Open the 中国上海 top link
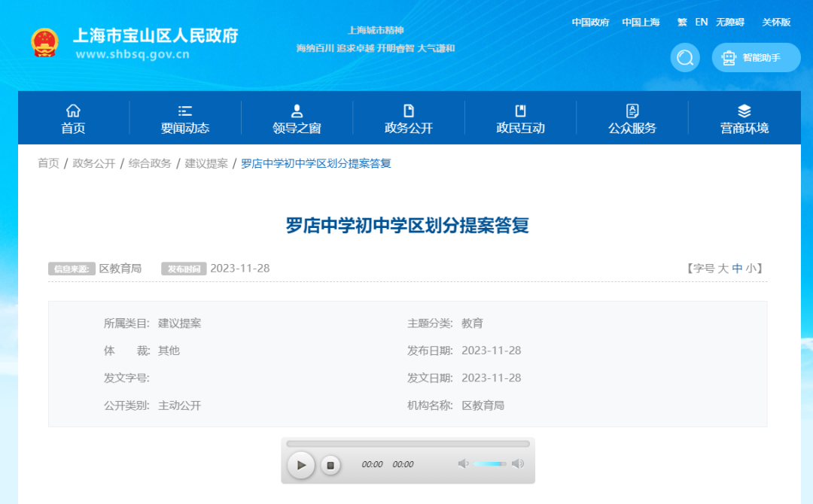This screenshot has width=813, height=504. [x=641, y=23]
